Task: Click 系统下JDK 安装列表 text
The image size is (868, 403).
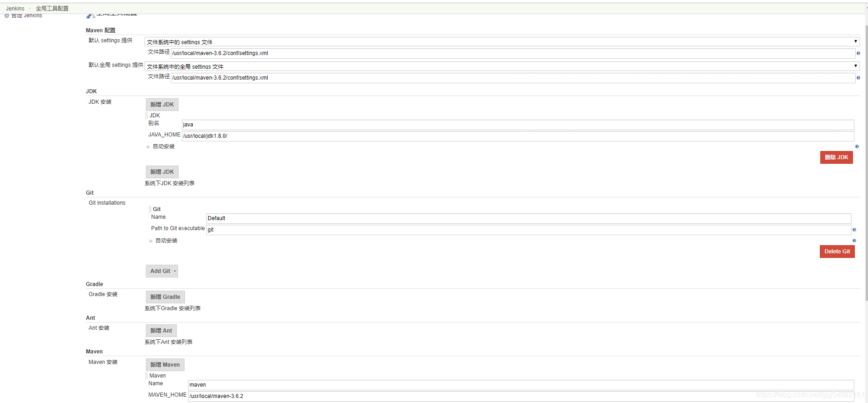Action: coord(170,183)
